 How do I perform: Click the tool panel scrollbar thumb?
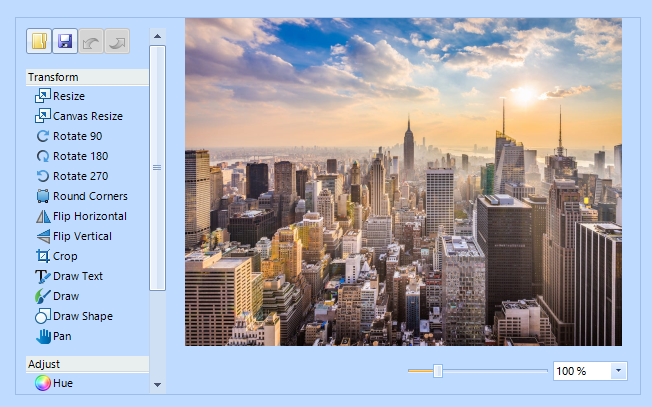(157, 168)
